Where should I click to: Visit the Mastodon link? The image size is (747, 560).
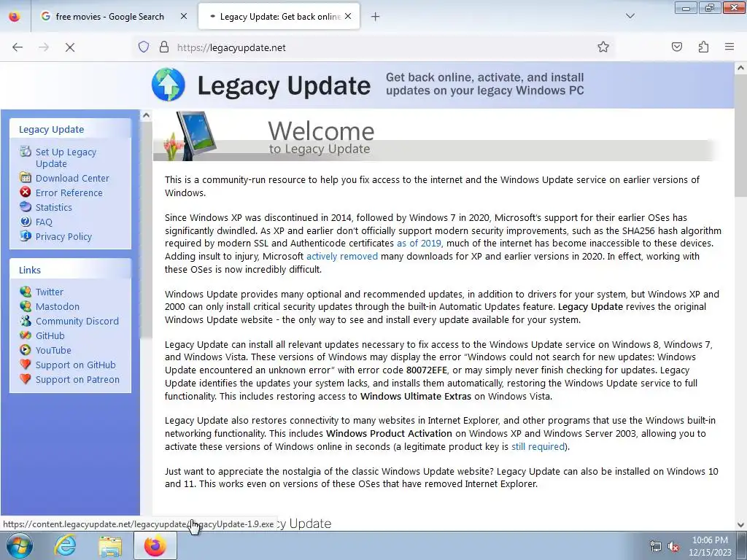(57, 307)
